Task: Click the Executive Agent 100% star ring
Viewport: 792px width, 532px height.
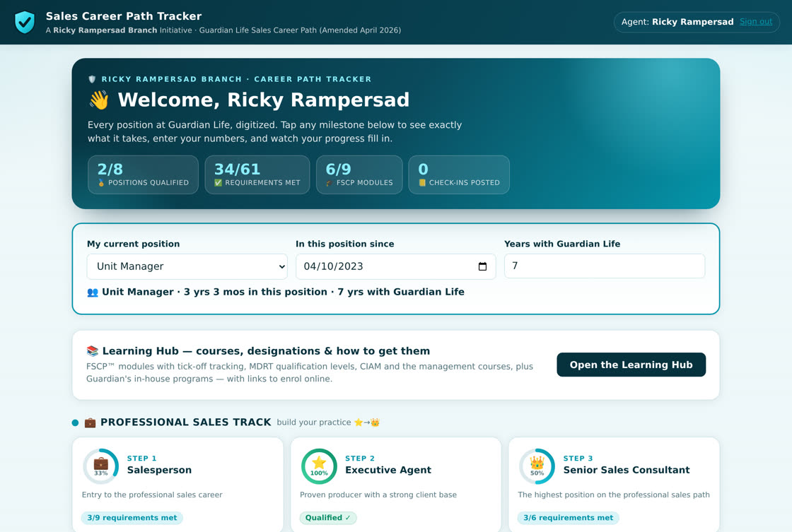Action: pos(319,466)
